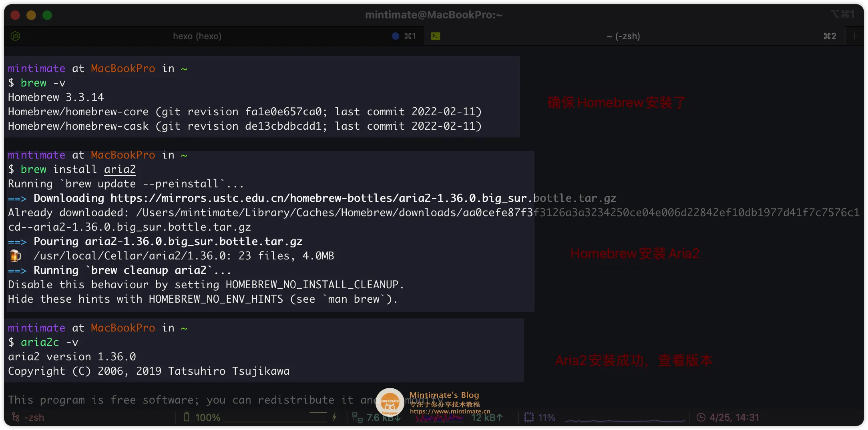Image resolution: width=868 pixels, height=430 pixels.
Task: Click the 'aria2c -v' command
Action: [x=49, y=342]
